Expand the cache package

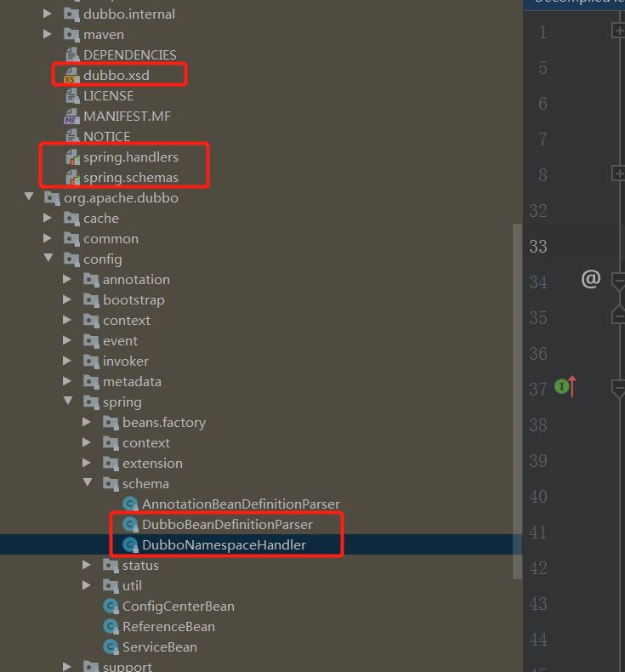click(48, 218)
